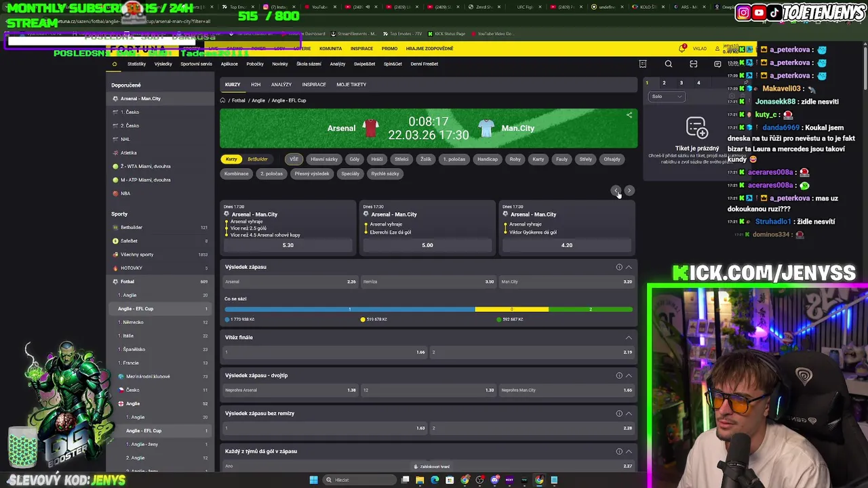
Task: Open Discord from taskbar
Action: pyautogui.click(x=494, y=480)
